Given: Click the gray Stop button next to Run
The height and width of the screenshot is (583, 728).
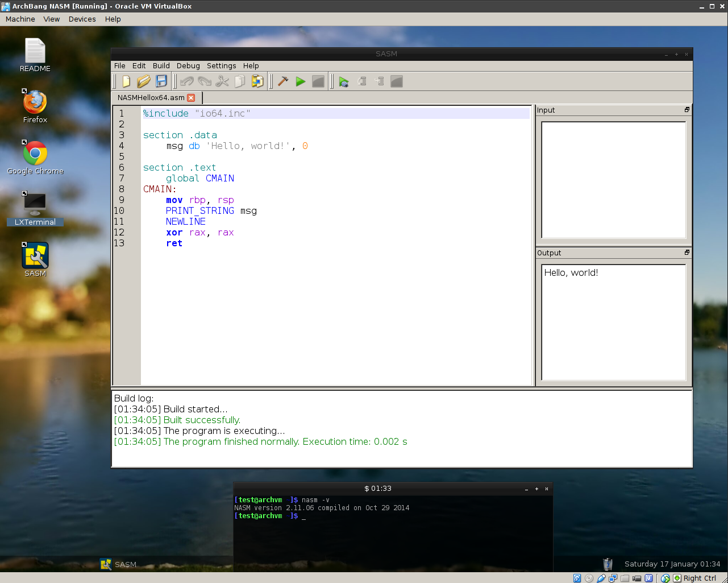Looking at the screenshot, I should [x=318, y=81].
